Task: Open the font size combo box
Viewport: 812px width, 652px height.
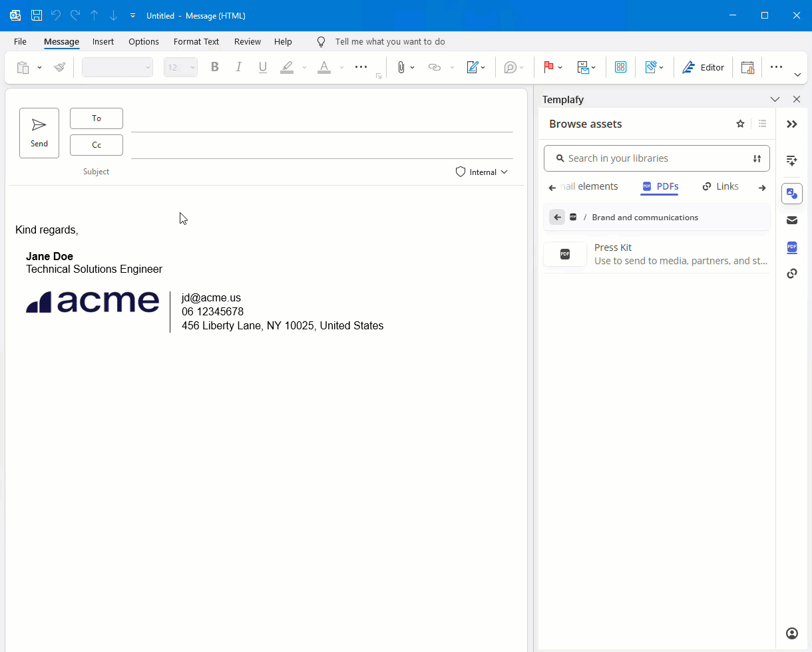Action: click(180, 67)
